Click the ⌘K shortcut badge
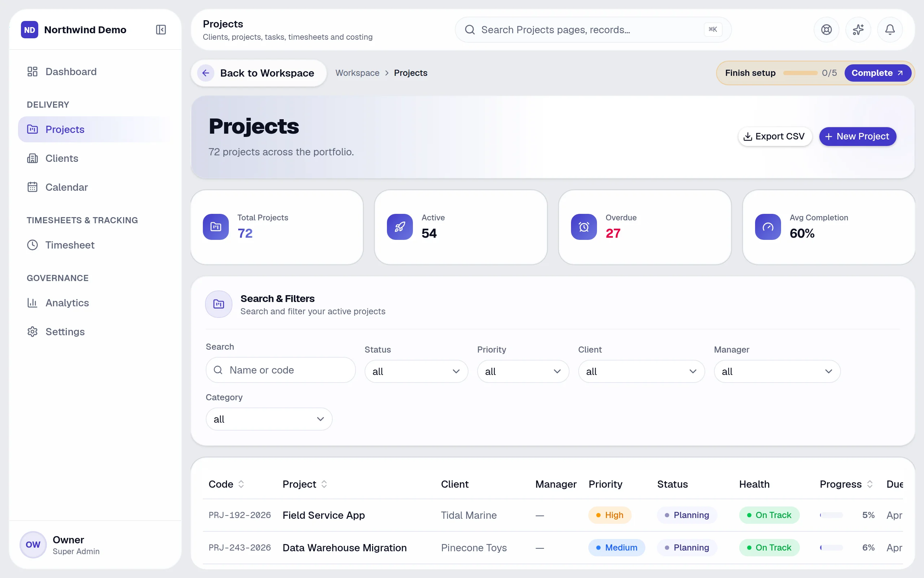 (x=713, y=29)
